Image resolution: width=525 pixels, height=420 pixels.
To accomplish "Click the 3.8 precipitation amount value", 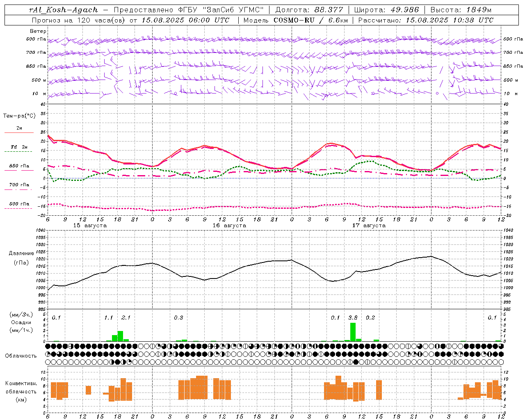I will [x=353, y=317].
